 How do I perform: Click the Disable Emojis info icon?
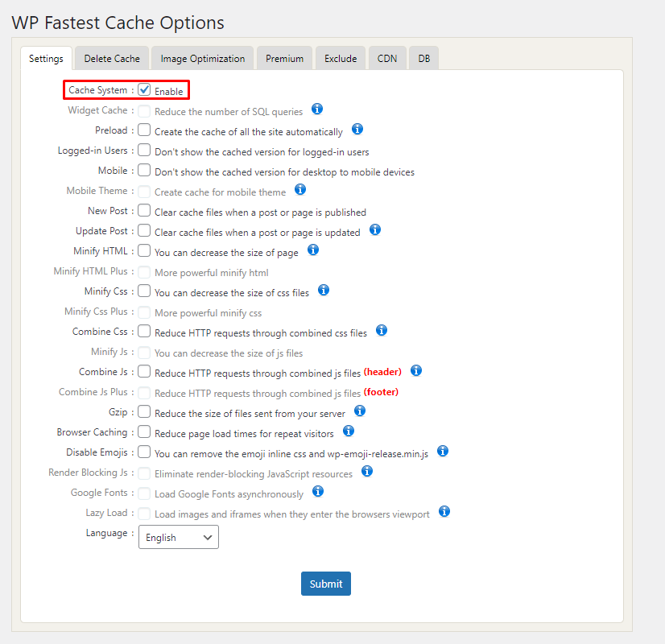[442, 451]
